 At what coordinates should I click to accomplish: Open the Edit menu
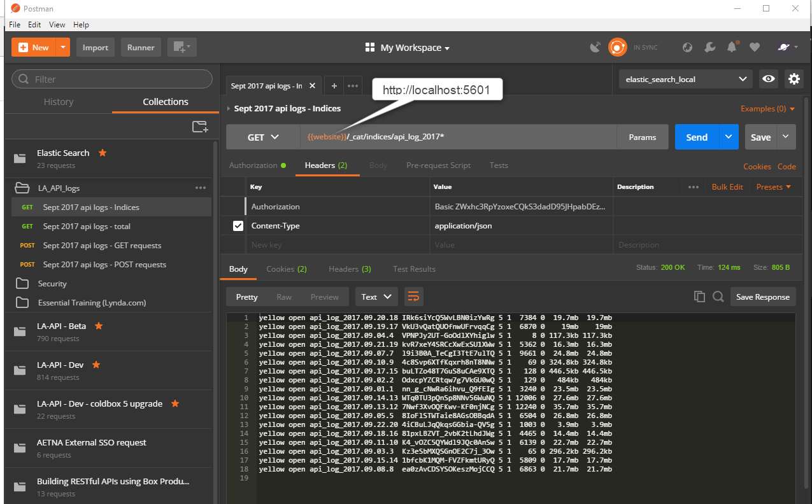(34, 25)
